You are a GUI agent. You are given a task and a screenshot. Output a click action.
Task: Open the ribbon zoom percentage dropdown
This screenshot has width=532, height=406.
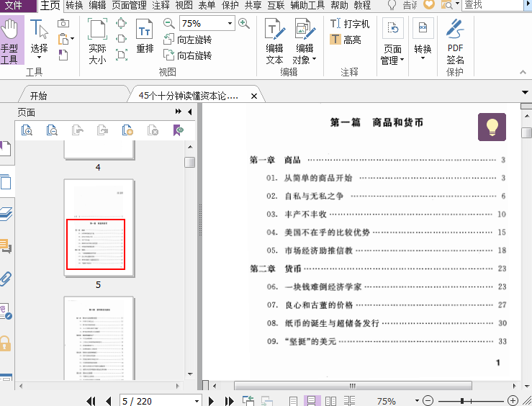[x=230, y=24]
